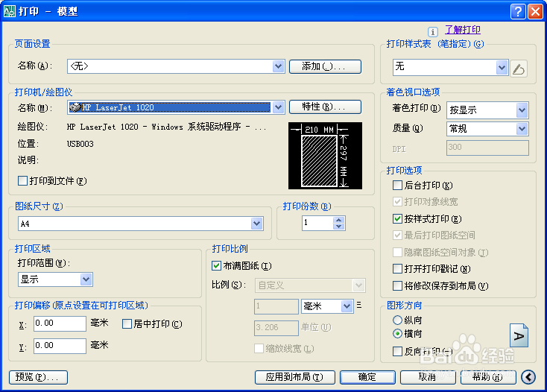Enable 居中打印 checkbox

tap(127, 324)
